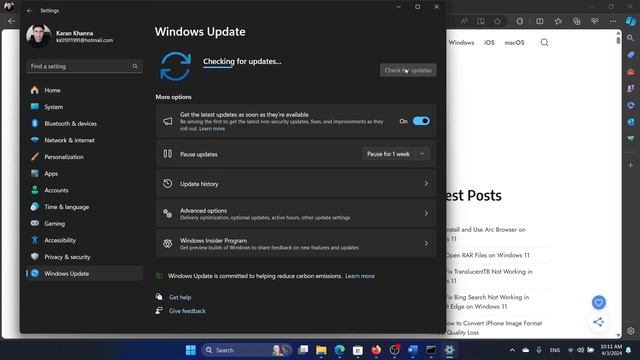
Task: Open Privacy & security settings
Action: [84, 257]
